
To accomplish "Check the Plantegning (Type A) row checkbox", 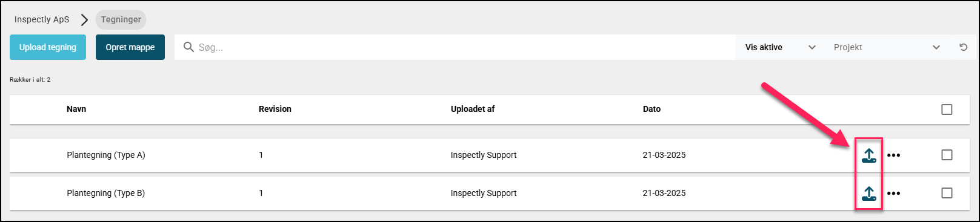I will pyautogui.click(x=947, y=155).
